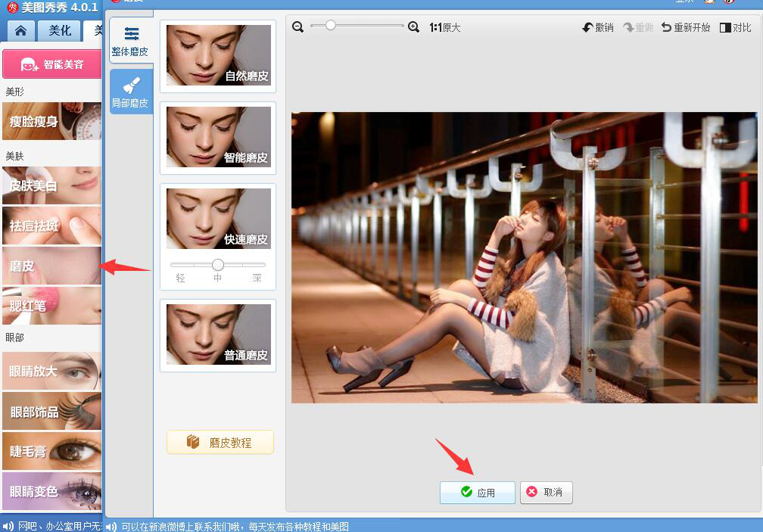Open the 磨皮教程 tutorial

click(x=220, y=442)
